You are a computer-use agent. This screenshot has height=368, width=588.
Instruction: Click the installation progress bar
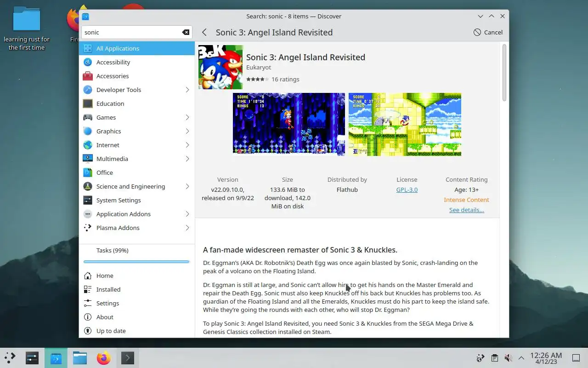[x=136, y=262]
